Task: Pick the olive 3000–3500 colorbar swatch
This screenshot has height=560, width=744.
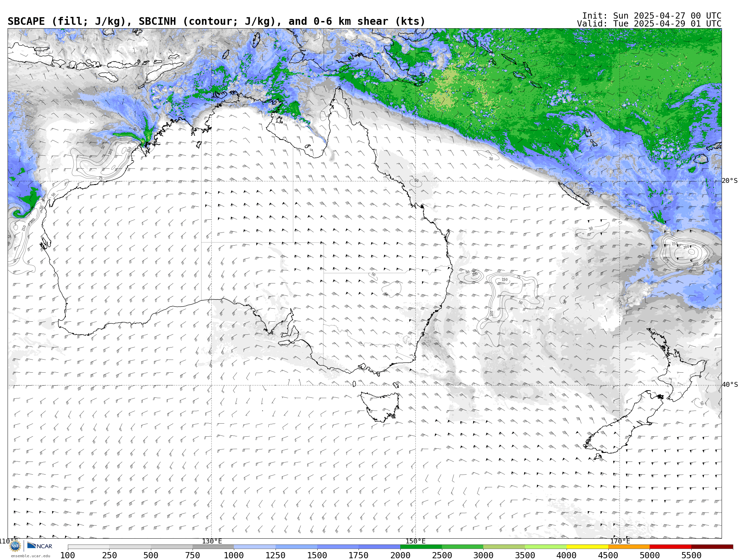Action: [504, 547]
